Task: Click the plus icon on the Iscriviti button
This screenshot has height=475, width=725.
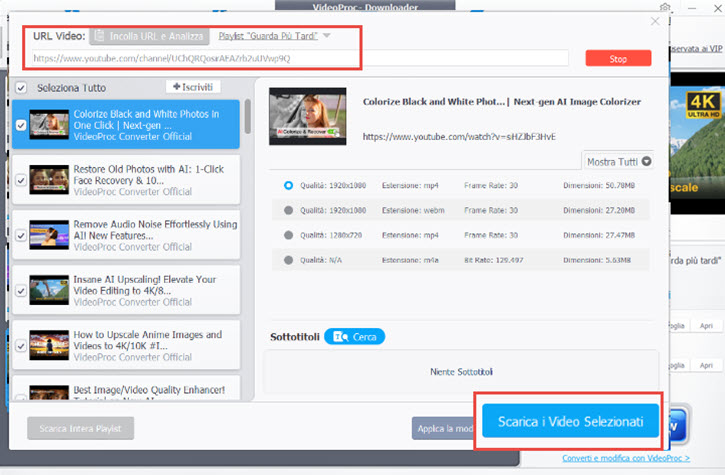Action: tap(176, 86)
